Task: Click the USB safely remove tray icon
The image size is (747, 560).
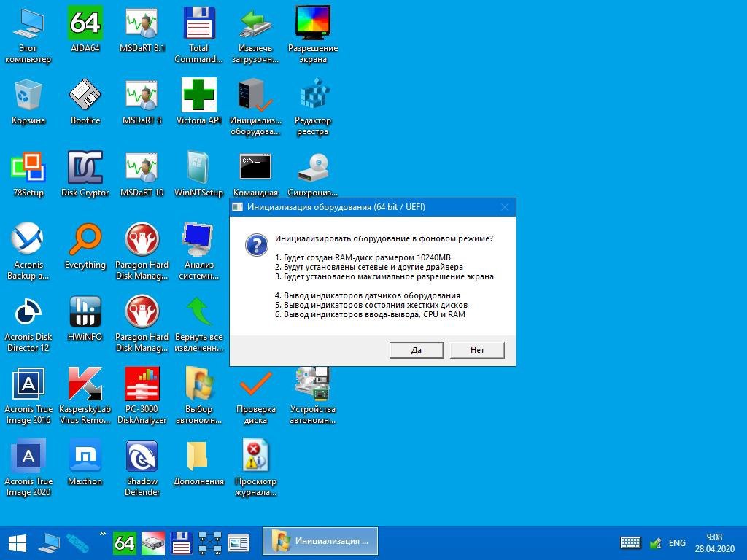Action: [x=656, y=542]
